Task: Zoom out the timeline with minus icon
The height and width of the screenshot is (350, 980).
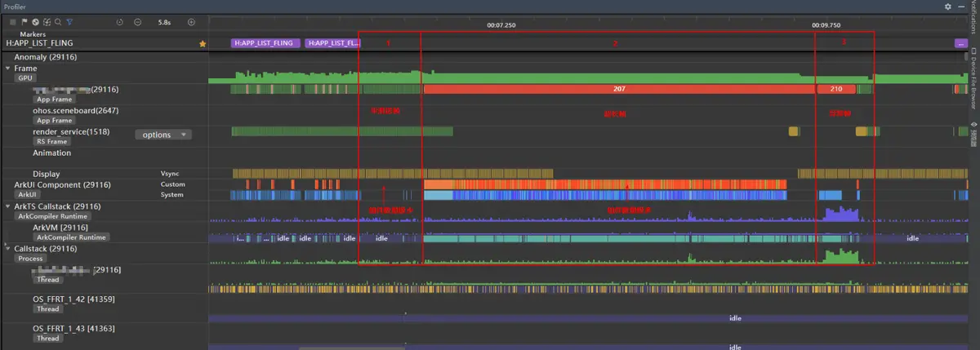Action: pyautogui.click(x=137, y=22)
